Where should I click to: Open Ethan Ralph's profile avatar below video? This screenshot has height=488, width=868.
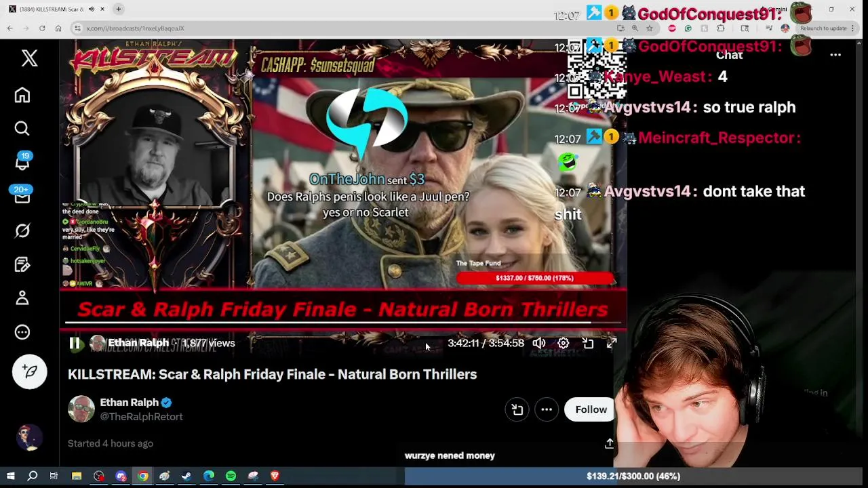click(x=81, y=409)
